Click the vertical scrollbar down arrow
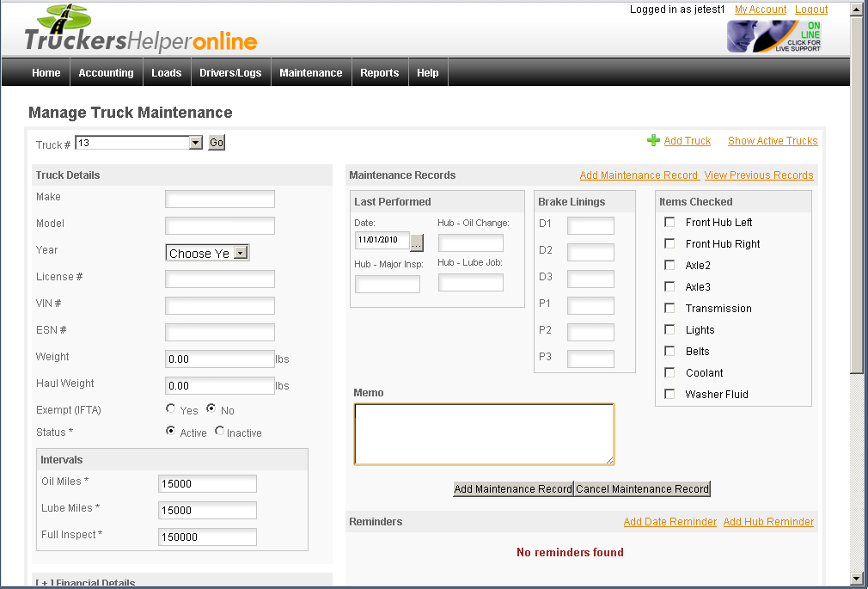 856,578
